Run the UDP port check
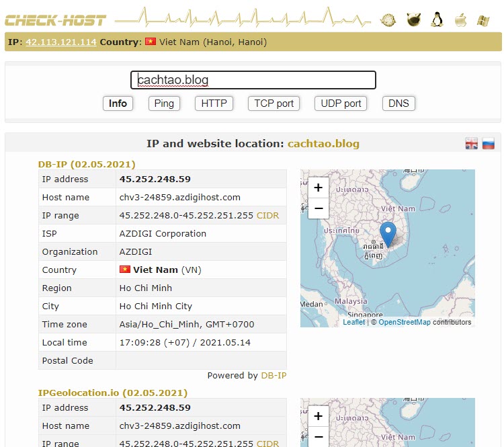The image size is (504, 447). 341,104
